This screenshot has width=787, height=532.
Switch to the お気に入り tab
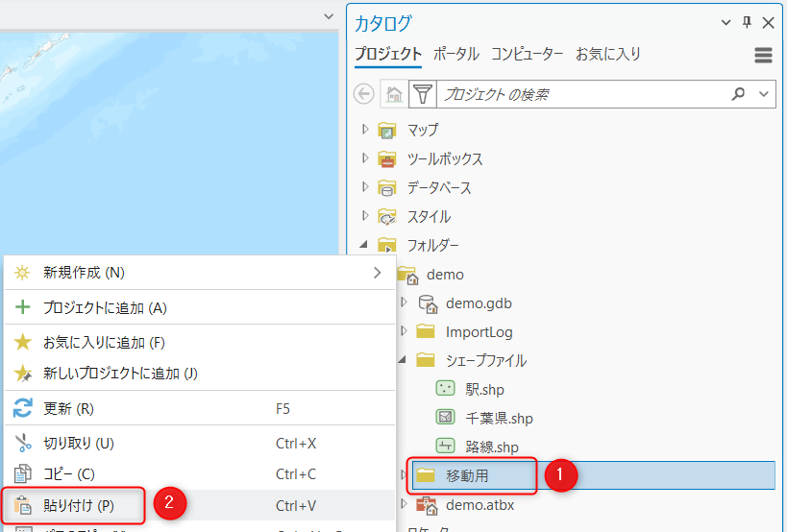tap(607, 54)
